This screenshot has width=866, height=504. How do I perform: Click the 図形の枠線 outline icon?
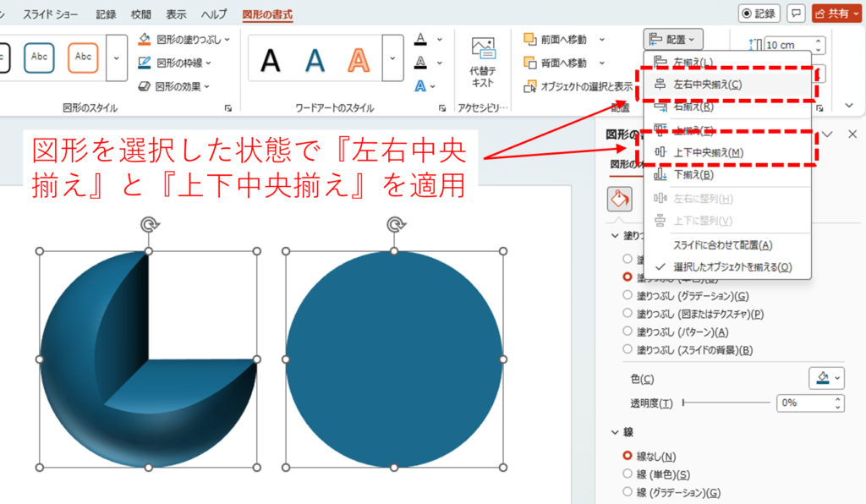pyautogui.click(x=145, y=62)
